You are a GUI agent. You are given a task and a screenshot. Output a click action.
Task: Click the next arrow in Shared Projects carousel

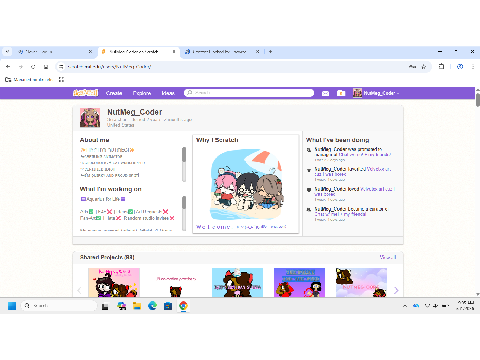click(396, 290)
